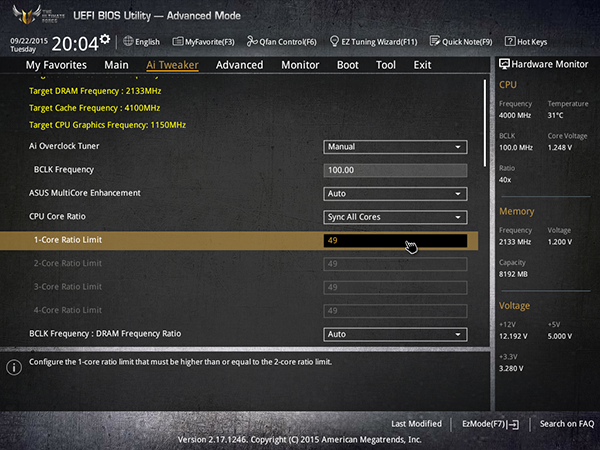This screenshot has width=600, height=450.
Task: Open the Boot tab
Action: coord(347,65)
